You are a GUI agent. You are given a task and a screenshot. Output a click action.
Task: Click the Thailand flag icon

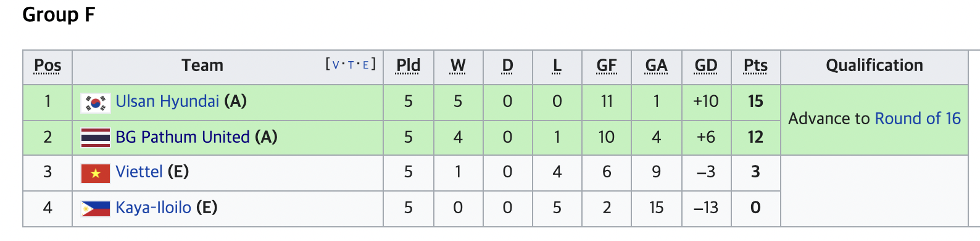coord(96,138)
